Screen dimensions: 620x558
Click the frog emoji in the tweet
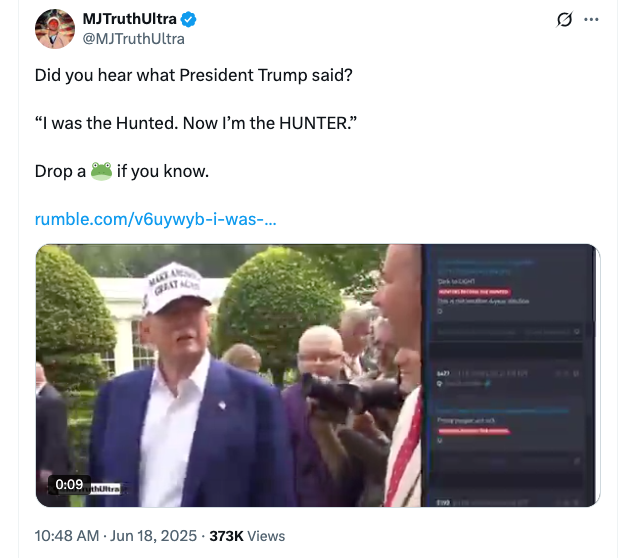[101, 171]
